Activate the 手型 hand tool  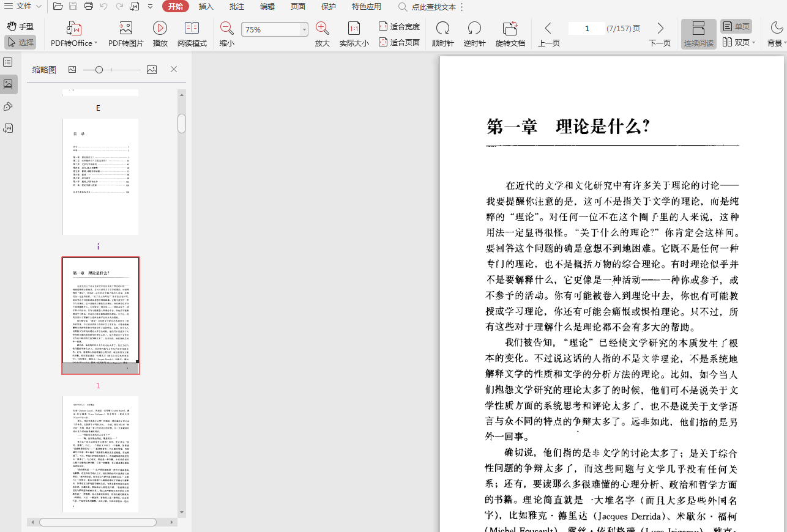click(x=20, y=27)
